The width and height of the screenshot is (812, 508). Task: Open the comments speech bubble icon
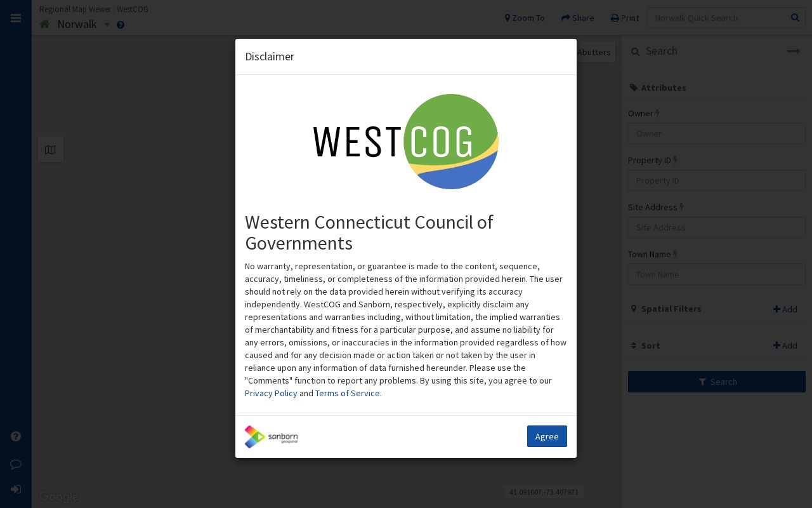coord(16,464)
